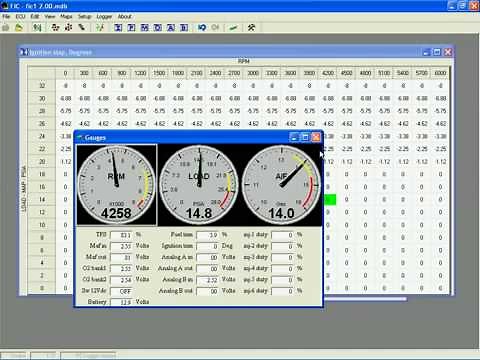Click the Analog A in field

tap(208, 257)
